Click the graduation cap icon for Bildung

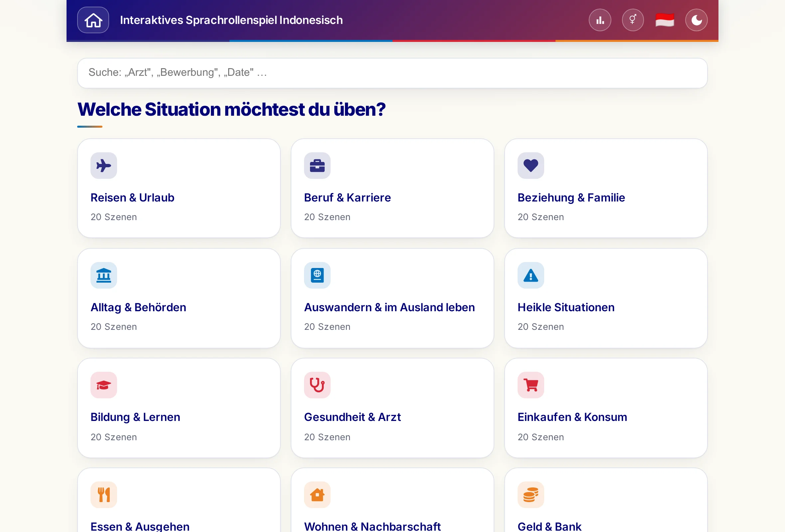[104, 385]
